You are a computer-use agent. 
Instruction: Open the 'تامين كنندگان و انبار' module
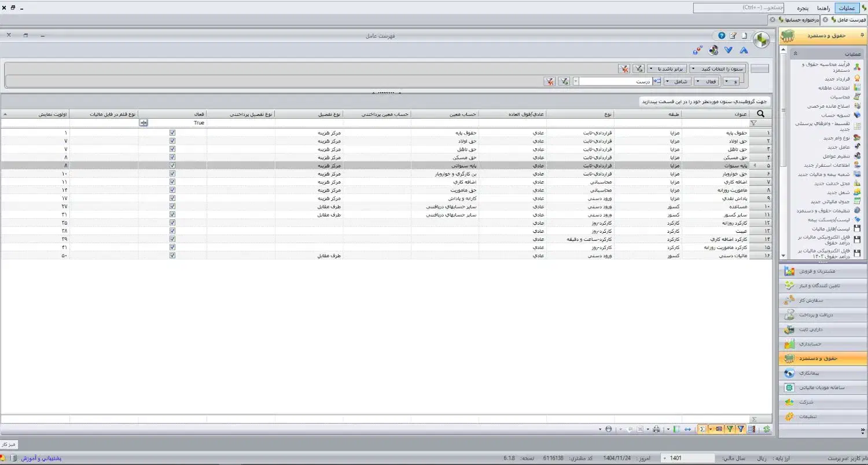[822, 285]
